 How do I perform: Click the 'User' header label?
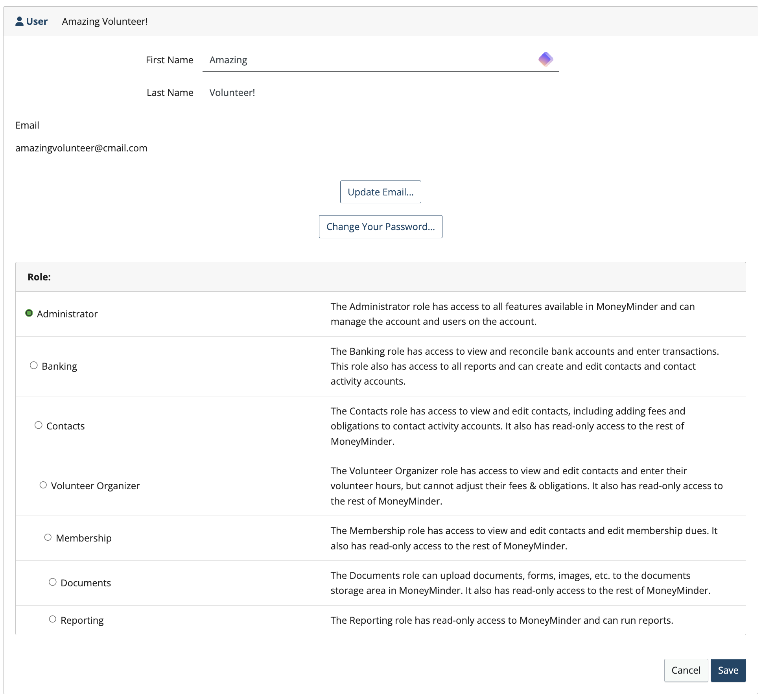pos(37,21)
